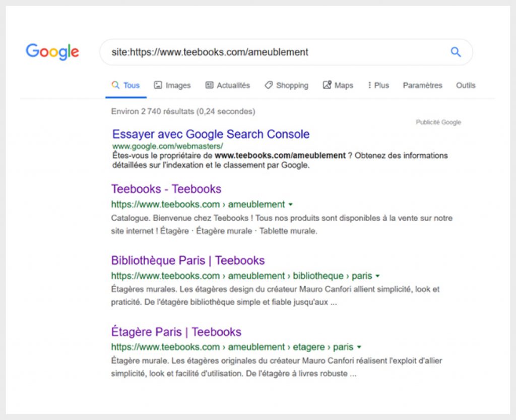Click the blue magnifying glass search icon
This screenshot has height=420, width=516.
456,52
